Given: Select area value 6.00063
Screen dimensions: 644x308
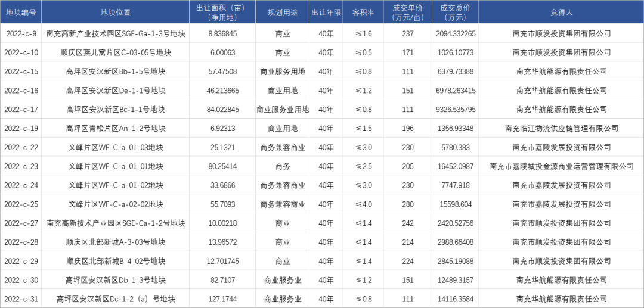Looking at the screenshot, I should pos(222,52).
